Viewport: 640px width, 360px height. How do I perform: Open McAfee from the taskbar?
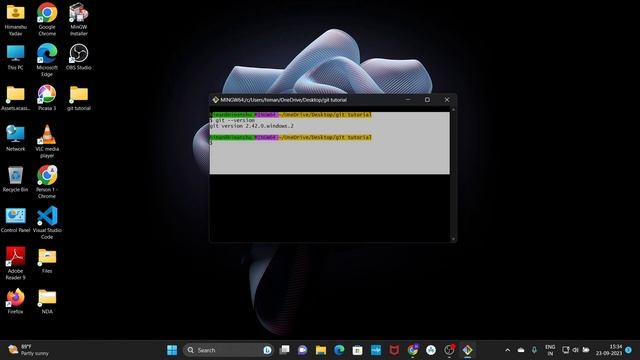[x=394, y=350]
